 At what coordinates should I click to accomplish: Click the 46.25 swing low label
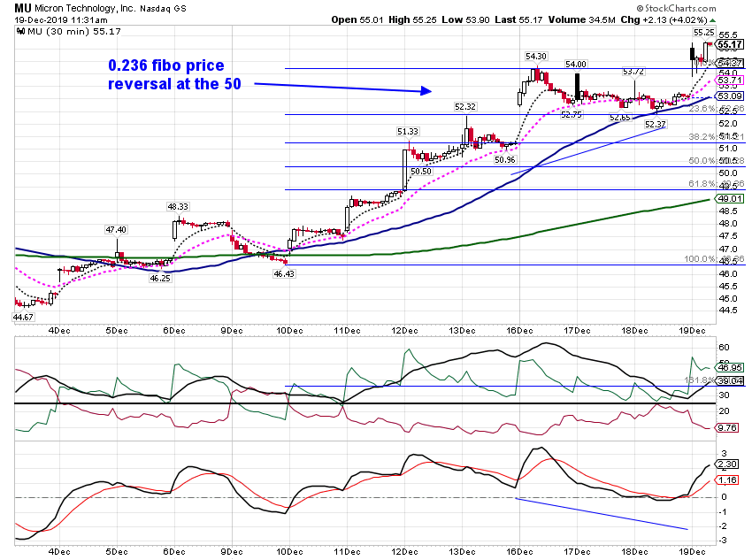click(160, 278)
